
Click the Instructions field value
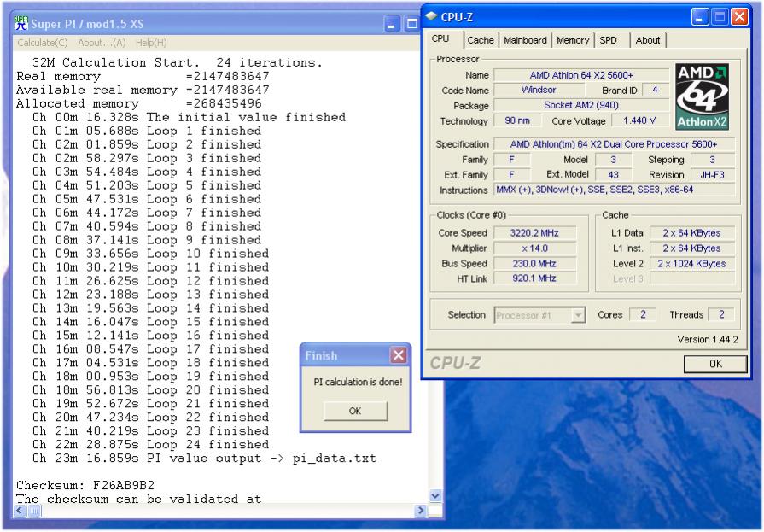click(614, 190)
